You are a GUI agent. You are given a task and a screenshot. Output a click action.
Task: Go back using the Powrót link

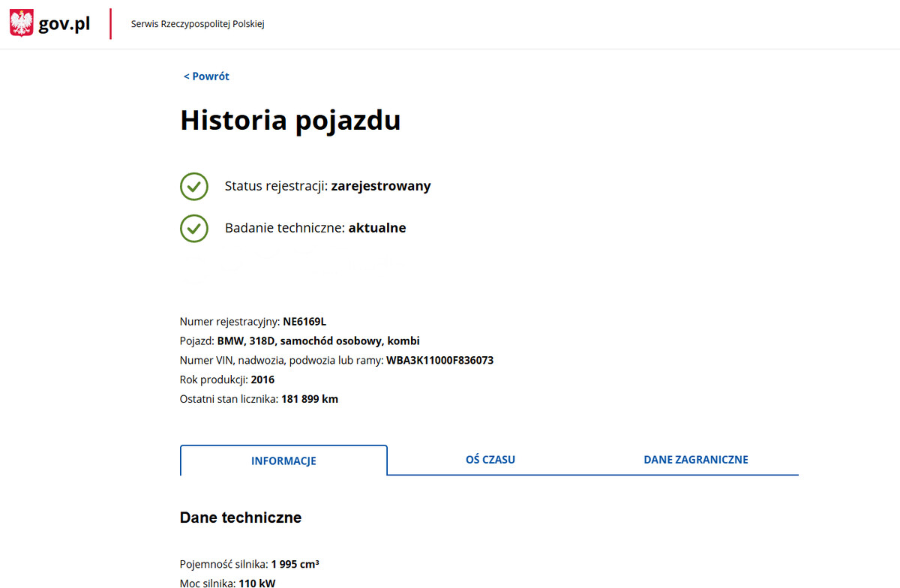coord(206,76)
